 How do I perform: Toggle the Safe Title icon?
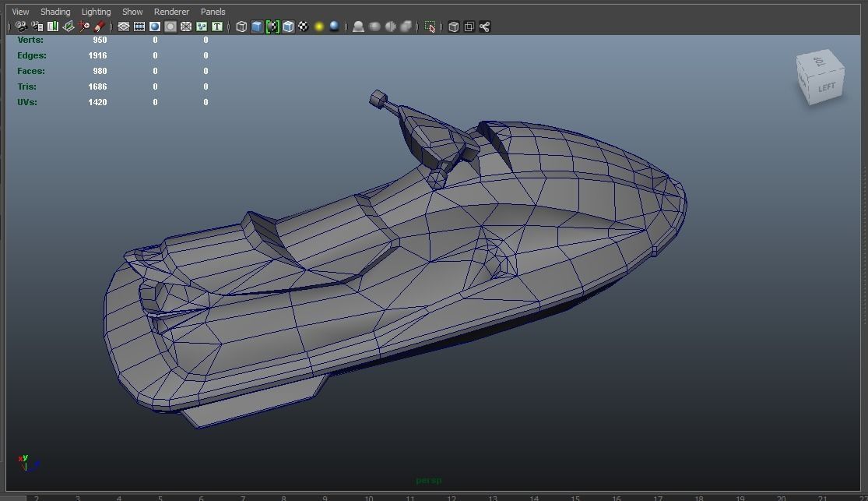click(217, 26)
